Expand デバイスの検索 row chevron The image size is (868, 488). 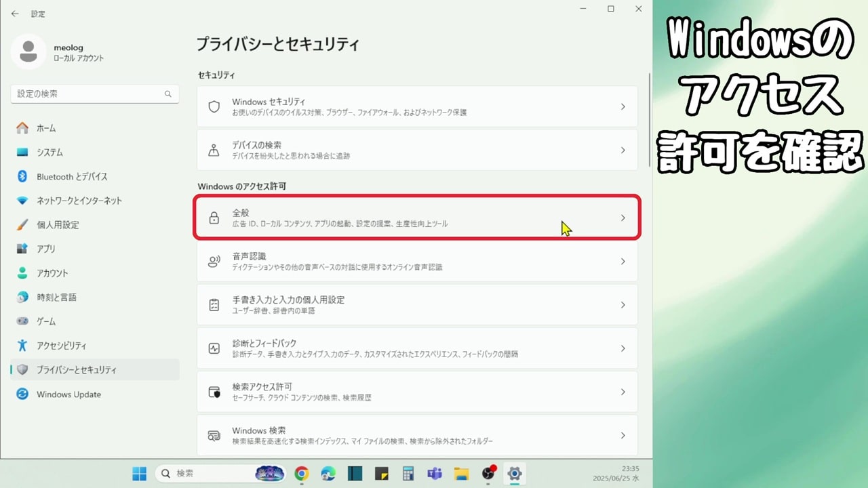click(x=623, y=150)
